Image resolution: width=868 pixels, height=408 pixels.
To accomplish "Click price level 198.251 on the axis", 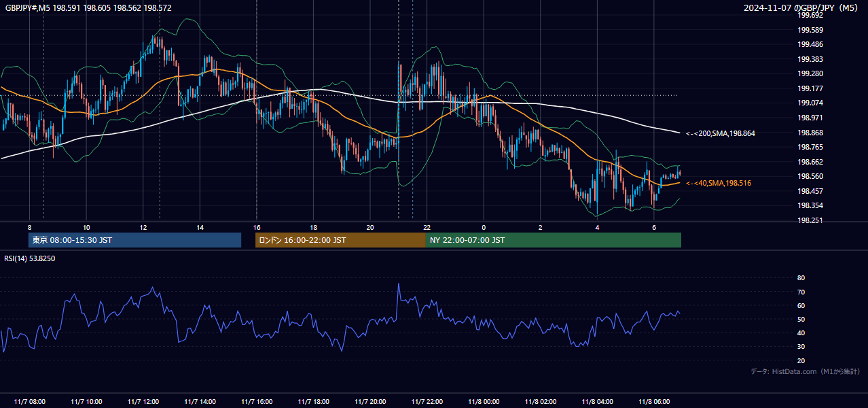I will 810,220.
